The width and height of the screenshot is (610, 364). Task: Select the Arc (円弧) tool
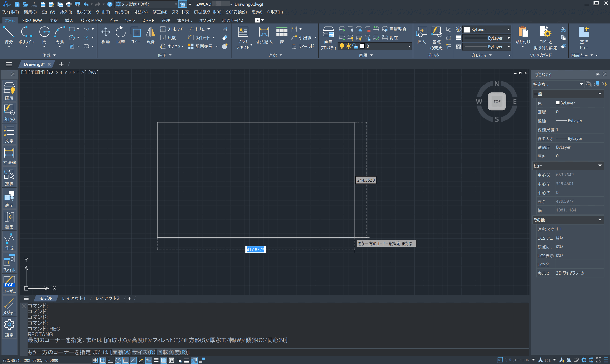point(59,35)
